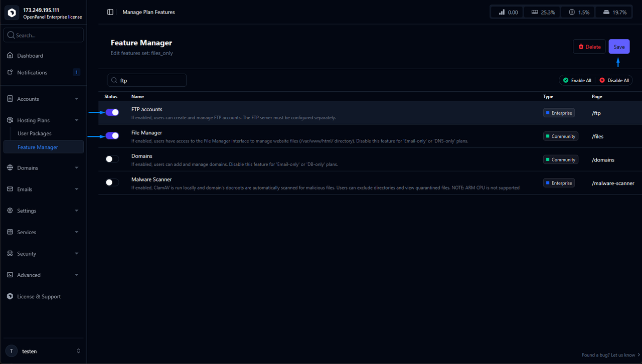
Task: Click the Emails envelope icon
Action: tap(10, 189)
